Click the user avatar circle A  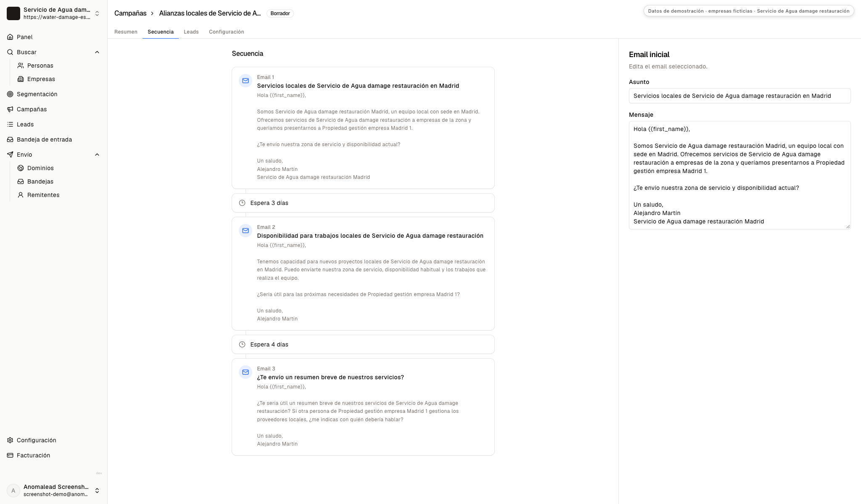click(13, 491)
